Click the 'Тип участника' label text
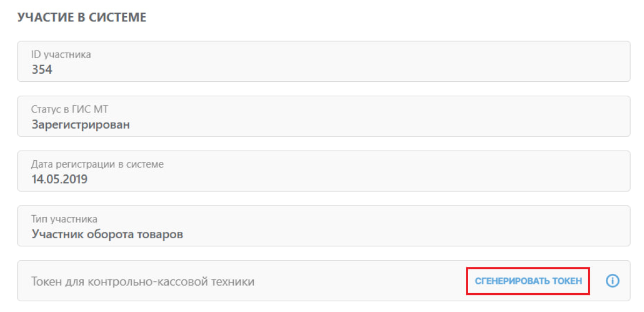This screenshot has width=644, height=312. 64,219
